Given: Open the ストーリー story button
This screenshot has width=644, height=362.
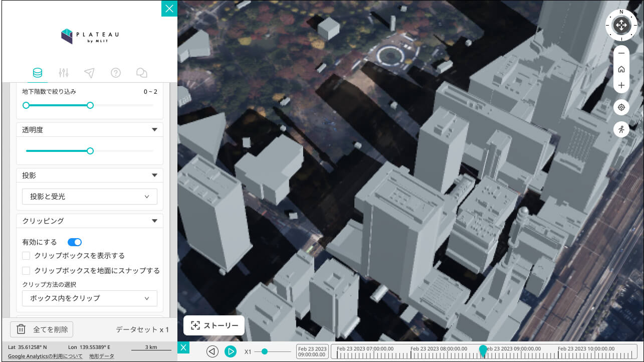Looking at the screenshot, I should point(214,325).
